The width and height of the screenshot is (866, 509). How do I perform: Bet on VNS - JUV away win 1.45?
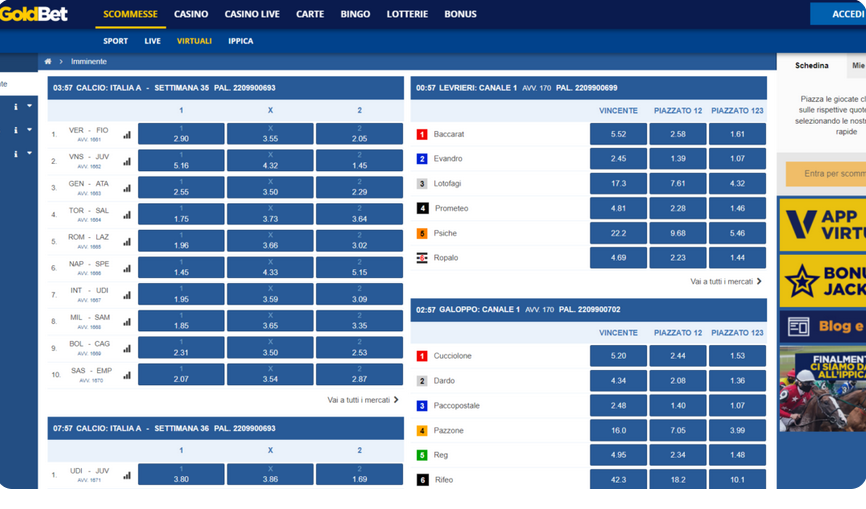tap(359, 161)
